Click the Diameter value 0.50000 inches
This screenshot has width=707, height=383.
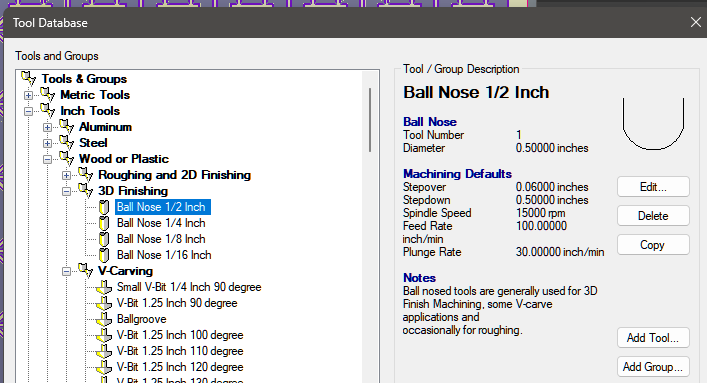tap(552, 148)
